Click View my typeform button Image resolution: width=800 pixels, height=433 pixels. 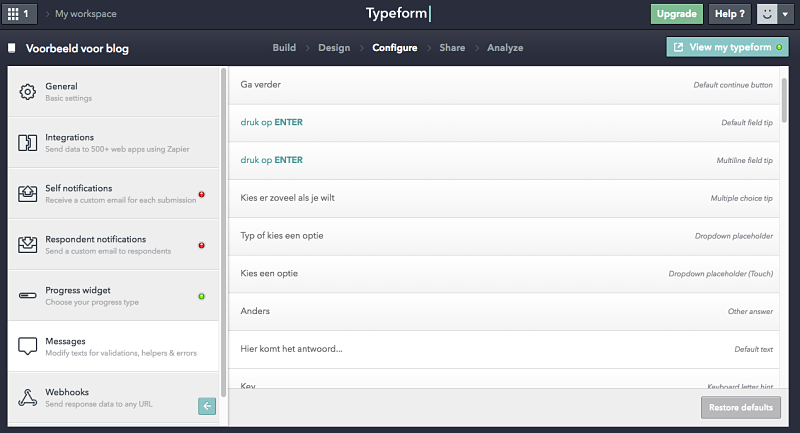click(x=727, y=47)
